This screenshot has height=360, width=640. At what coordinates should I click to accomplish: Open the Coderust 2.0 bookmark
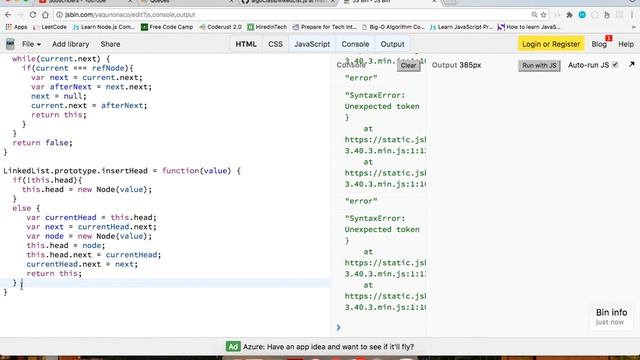tap(220, 27)
